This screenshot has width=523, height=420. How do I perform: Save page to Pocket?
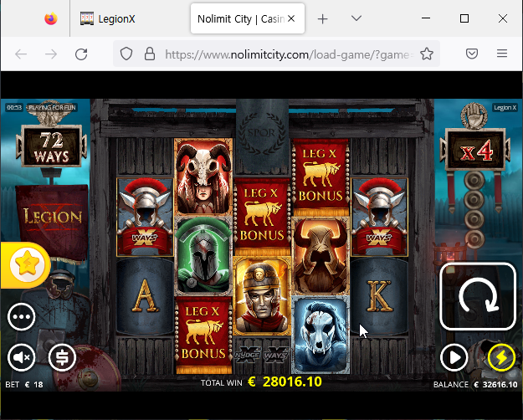click(472, 54)
